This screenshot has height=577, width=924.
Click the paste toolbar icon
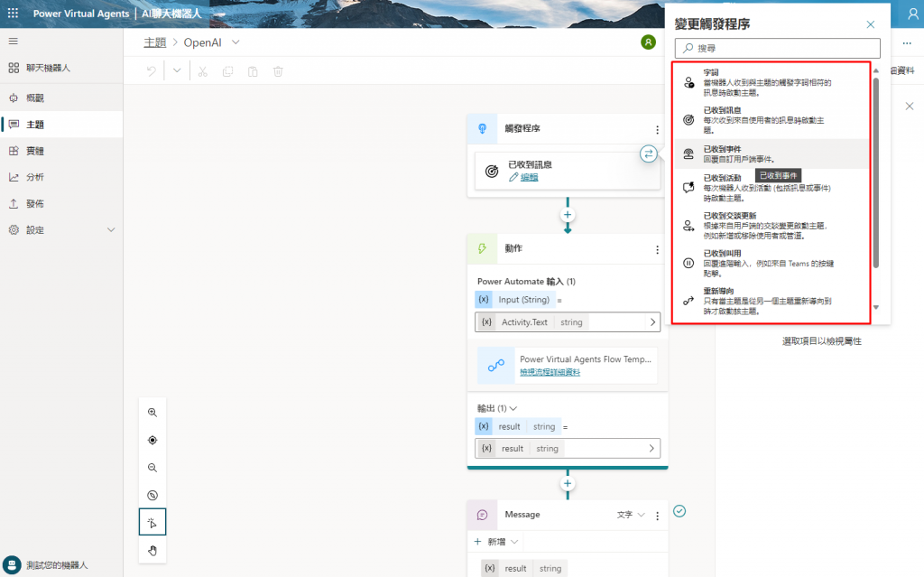coord(253,71)
